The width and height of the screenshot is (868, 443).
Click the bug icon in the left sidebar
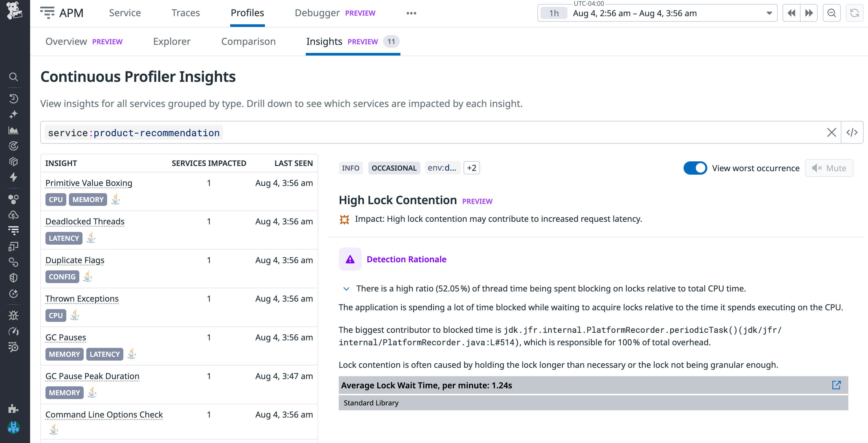coord(14,315)
